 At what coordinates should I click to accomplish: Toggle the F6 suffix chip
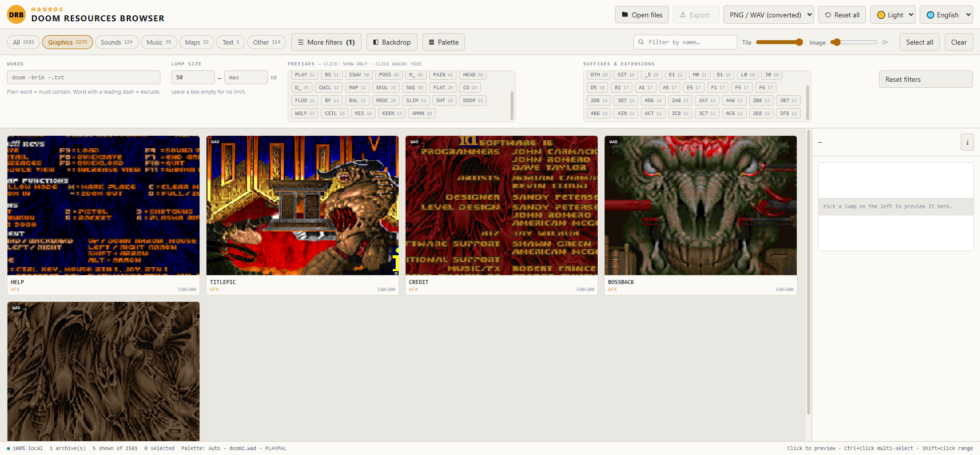pos(766,88)
